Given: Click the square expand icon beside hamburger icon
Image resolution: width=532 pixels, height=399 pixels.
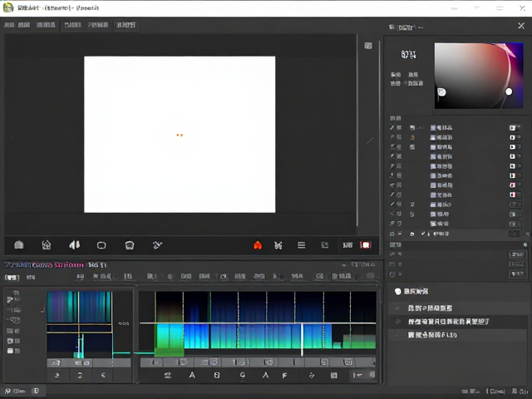Looking at the screenshot, I should [x=325, y=245].
